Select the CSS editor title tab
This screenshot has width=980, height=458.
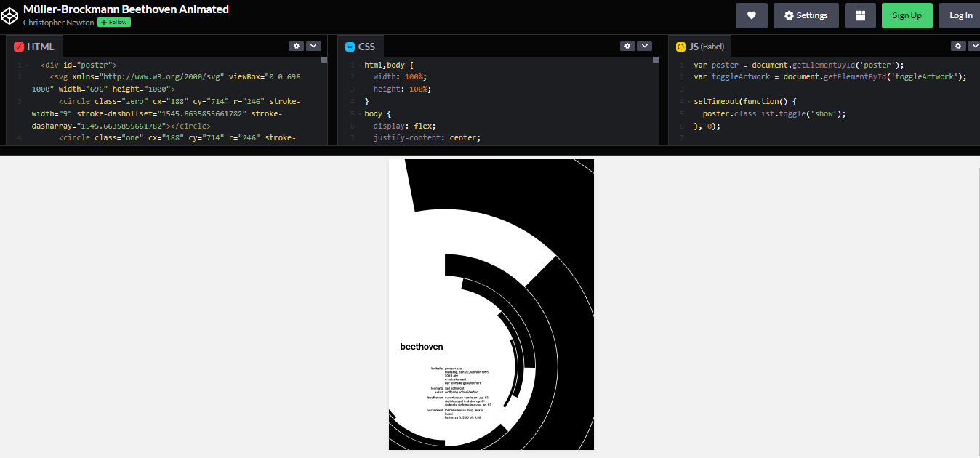(360, 47)
